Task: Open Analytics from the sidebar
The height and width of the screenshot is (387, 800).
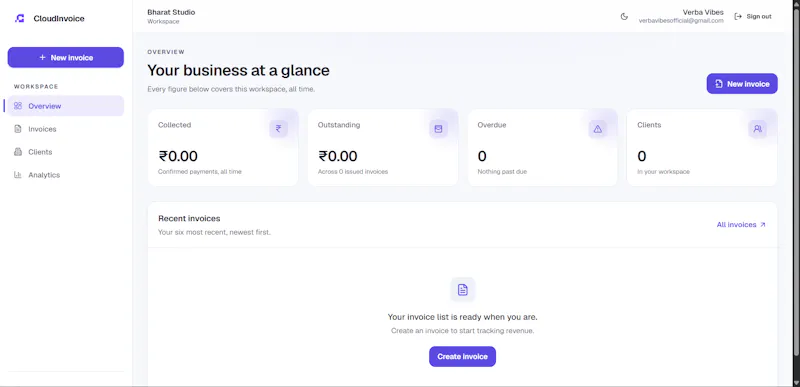Action: point(66,175)
